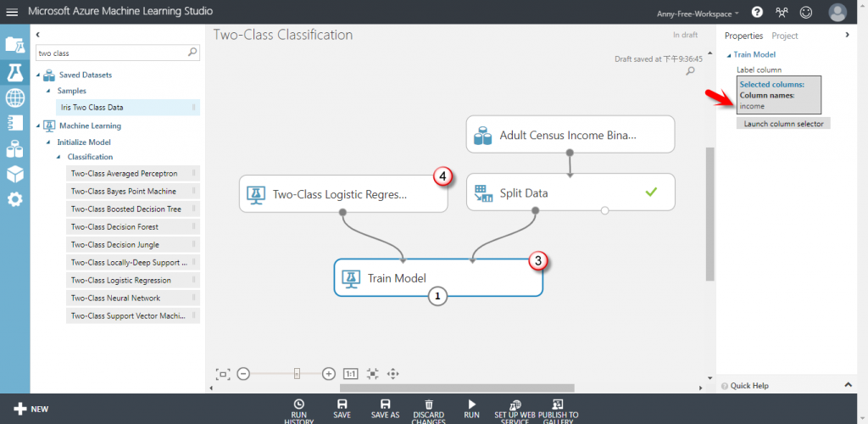Open the Notebooks icon in sidebar
This screenshot has width=868, height=424.
coord(15,123)
